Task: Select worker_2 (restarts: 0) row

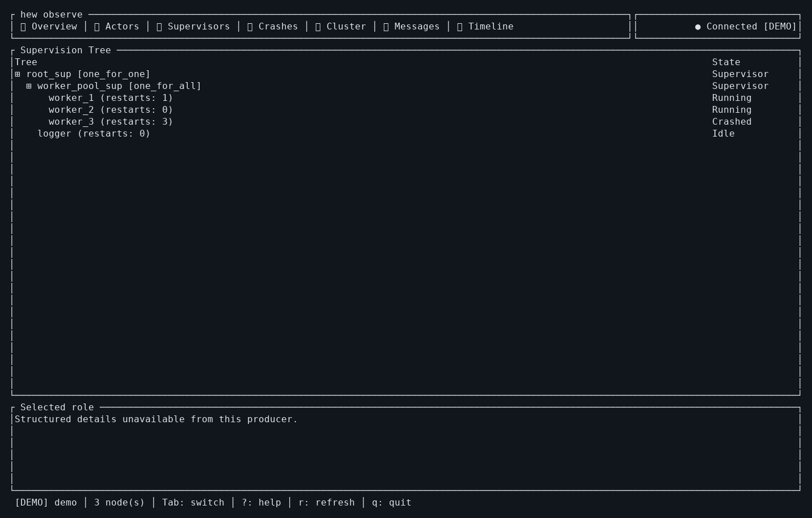Action: [x=406, y=110]
